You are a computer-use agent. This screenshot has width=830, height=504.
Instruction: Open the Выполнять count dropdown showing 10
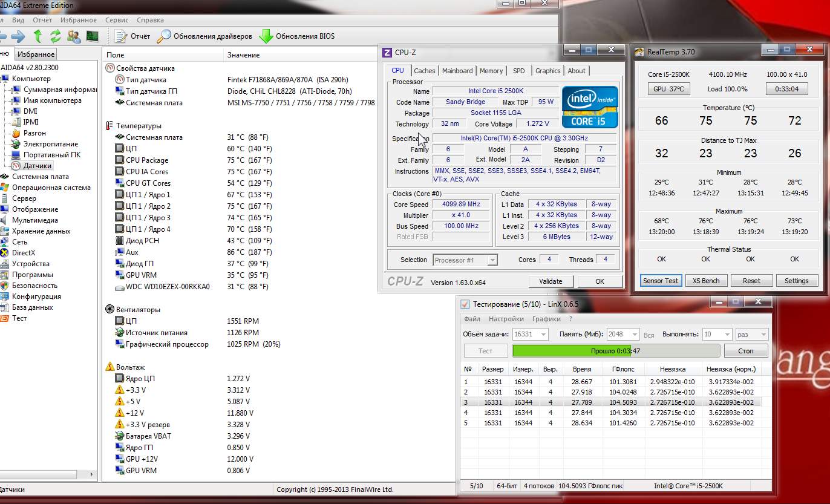pyautogui.click(x=716, y=334)
